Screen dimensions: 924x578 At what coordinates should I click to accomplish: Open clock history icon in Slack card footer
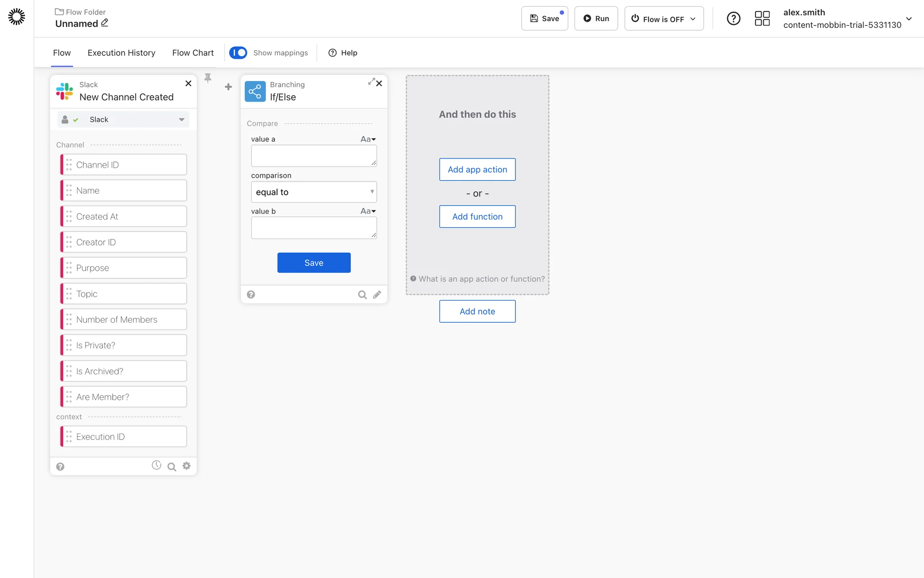[x=156, y=465]
